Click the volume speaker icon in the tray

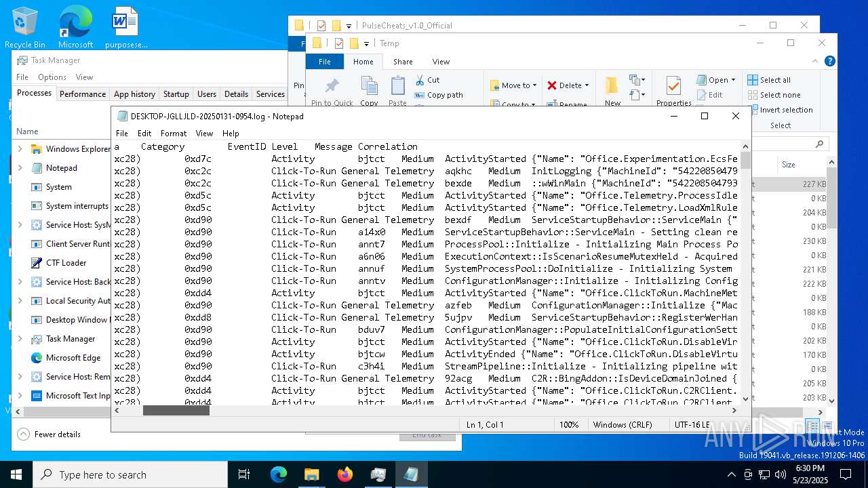point(780,474)
